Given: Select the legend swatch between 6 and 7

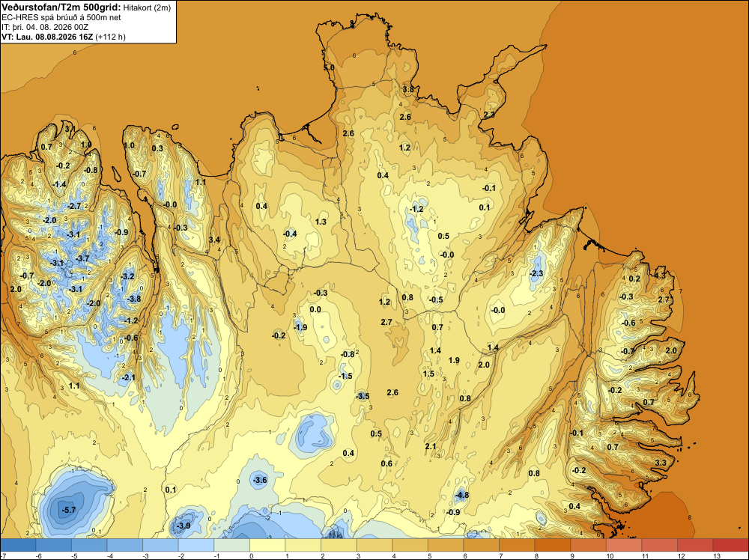Looking at the screenshot, I should coord(482,545).
